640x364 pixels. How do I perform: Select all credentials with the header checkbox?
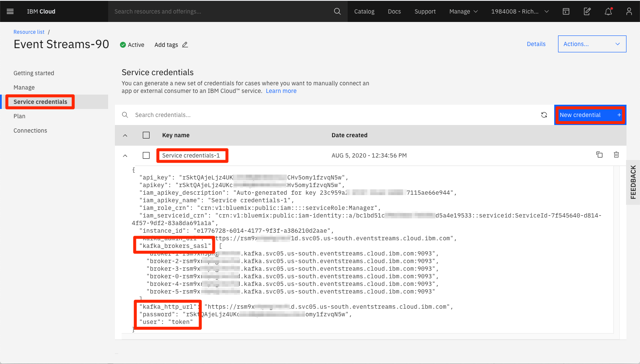[x=146, y=135]
